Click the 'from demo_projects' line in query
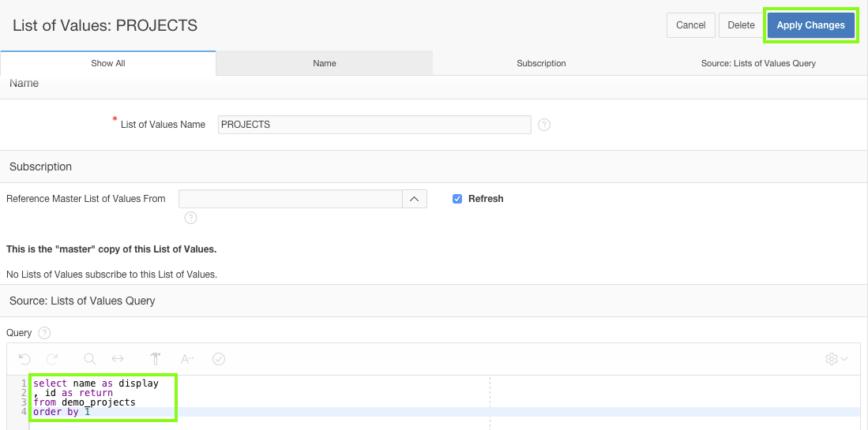 85,402
